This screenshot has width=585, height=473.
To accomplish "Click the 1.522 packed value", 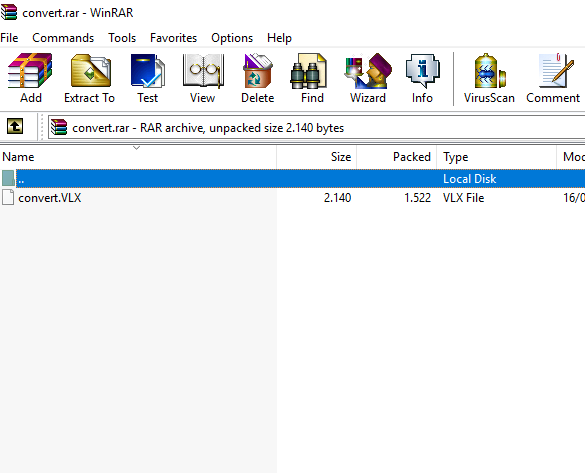I will click(417, 198).
